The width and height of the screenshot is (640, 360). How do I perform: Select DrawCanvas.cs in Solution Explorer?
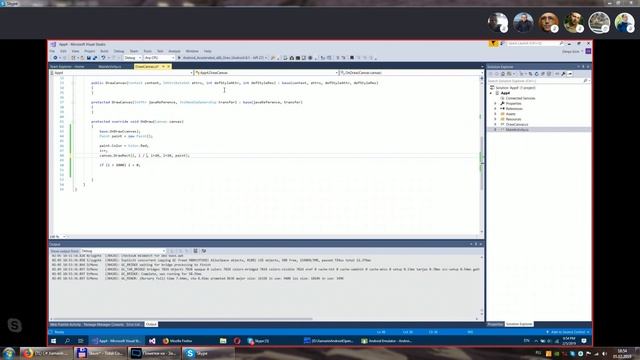[517, 124]
